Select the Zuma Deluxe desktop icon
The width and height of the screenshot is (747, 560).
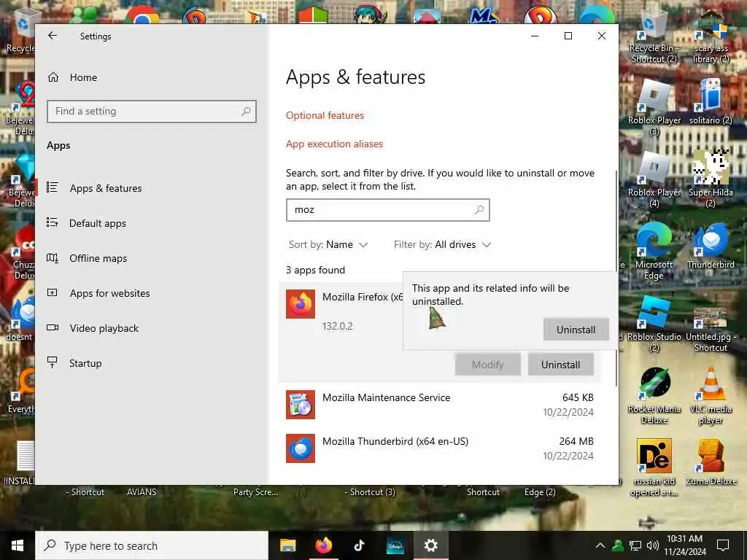(x=711, y=462)
